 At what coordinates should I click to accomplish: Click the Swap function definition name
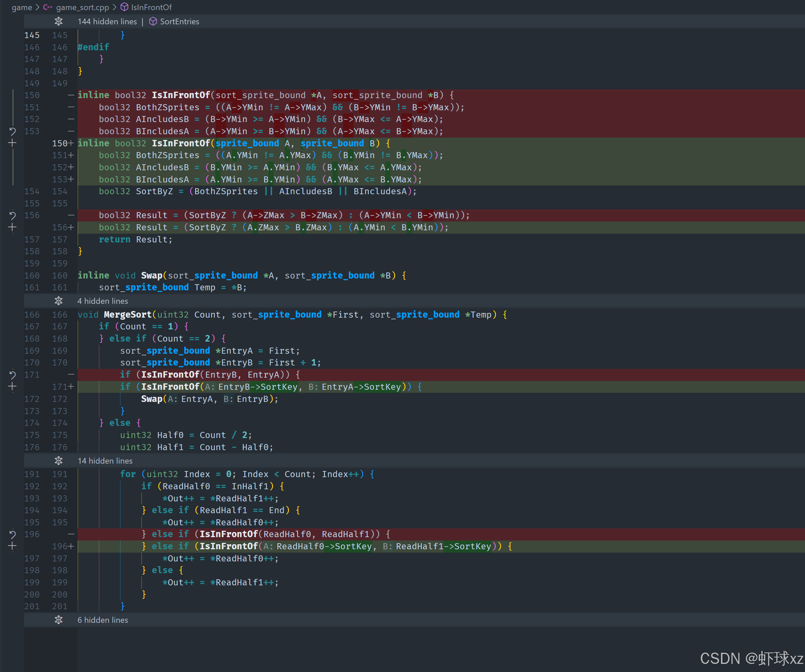pos(151,275)
